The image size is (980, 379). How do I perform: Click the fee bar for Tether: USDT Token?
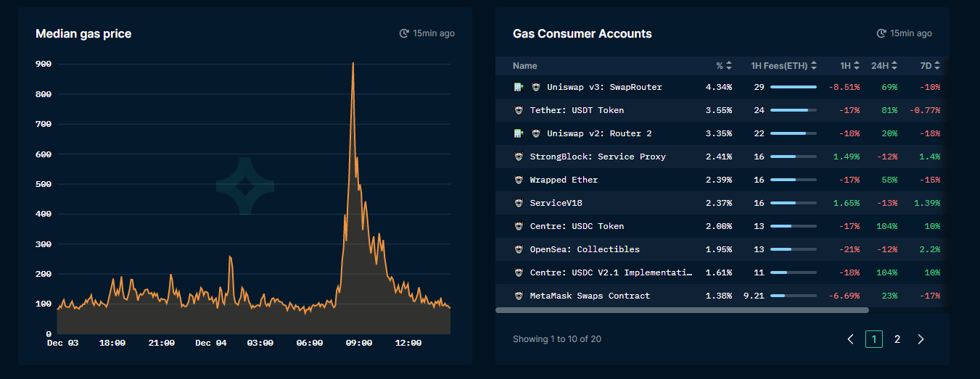click(x=794, y=110)
